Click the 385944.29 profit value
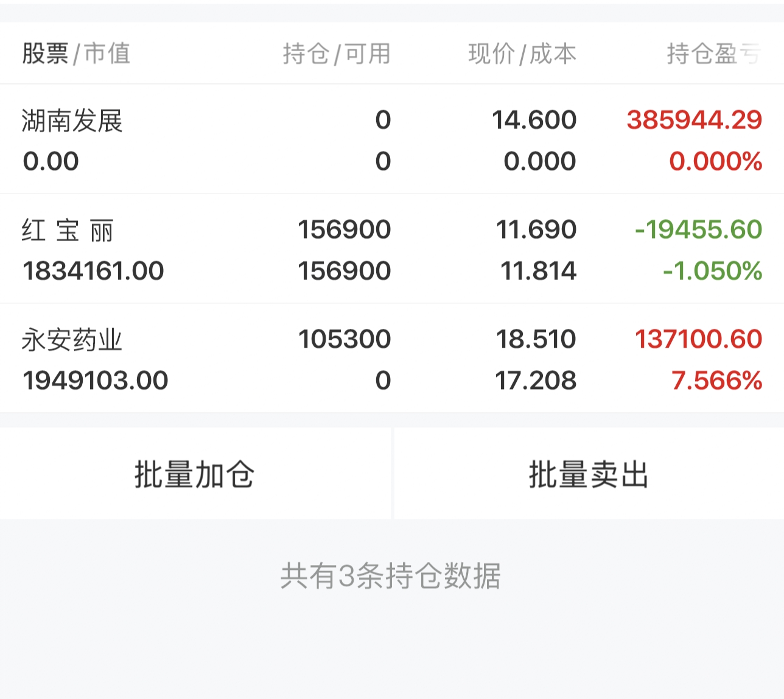 (695, 120)
